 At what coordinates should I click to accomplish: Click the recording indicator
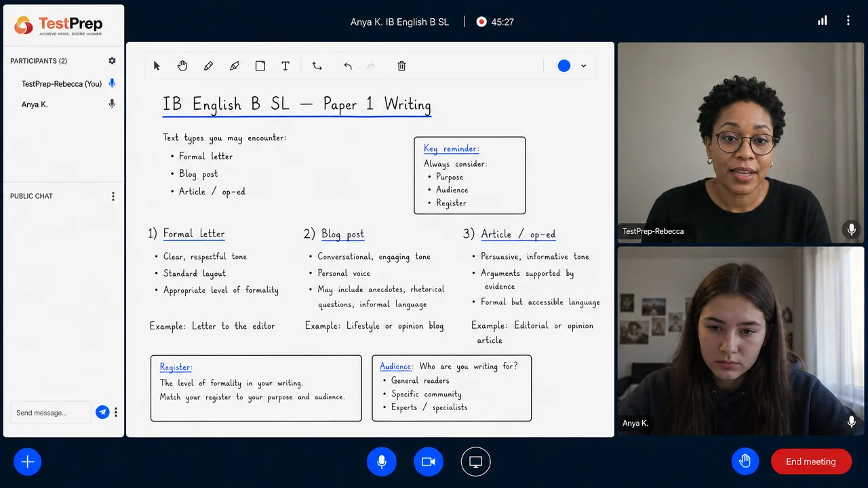pyautogui.click(x=481, y=22)
